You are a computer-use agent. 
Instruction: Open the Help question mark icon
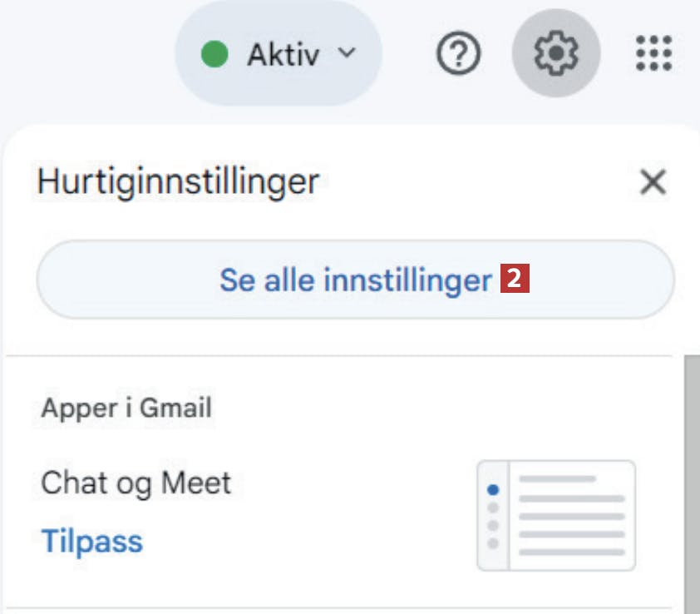(458, 53)
